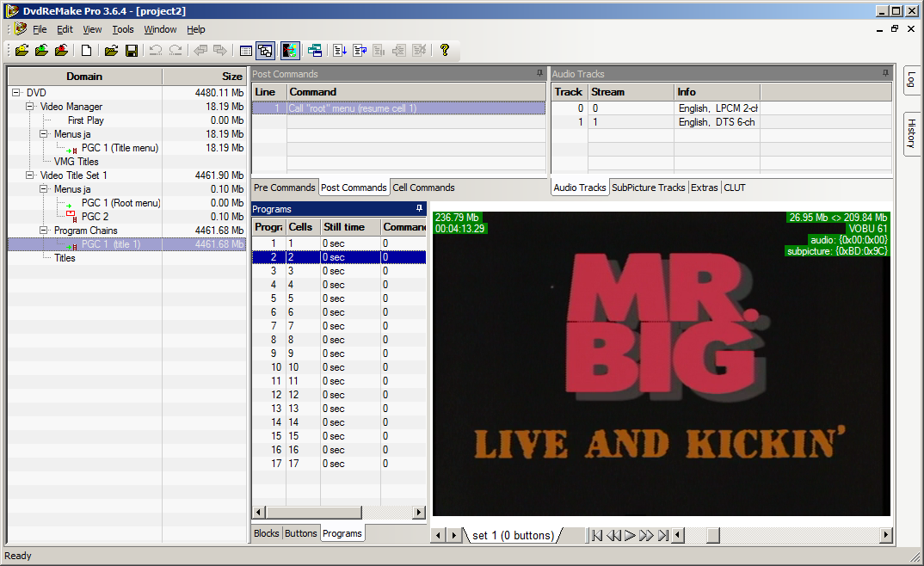
Task: Click command list icon with blue return arrow
Action: pyautogui.click(x=360, y=51)
